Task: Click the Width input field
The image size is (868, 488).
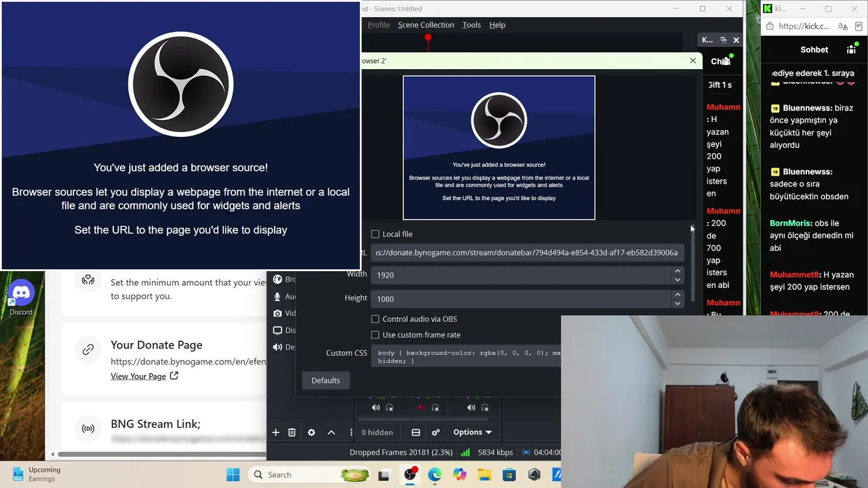Action: tap(521, 275)
